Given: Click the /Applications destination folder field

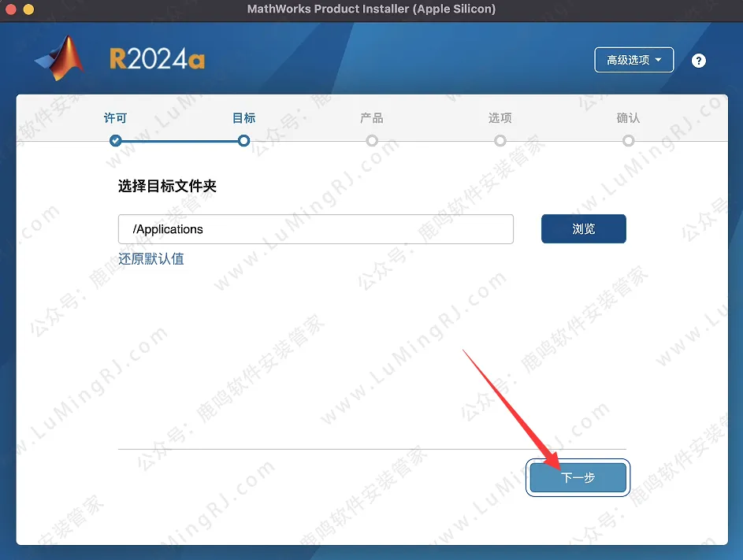Looking at the screenshot, I should 316,229.
